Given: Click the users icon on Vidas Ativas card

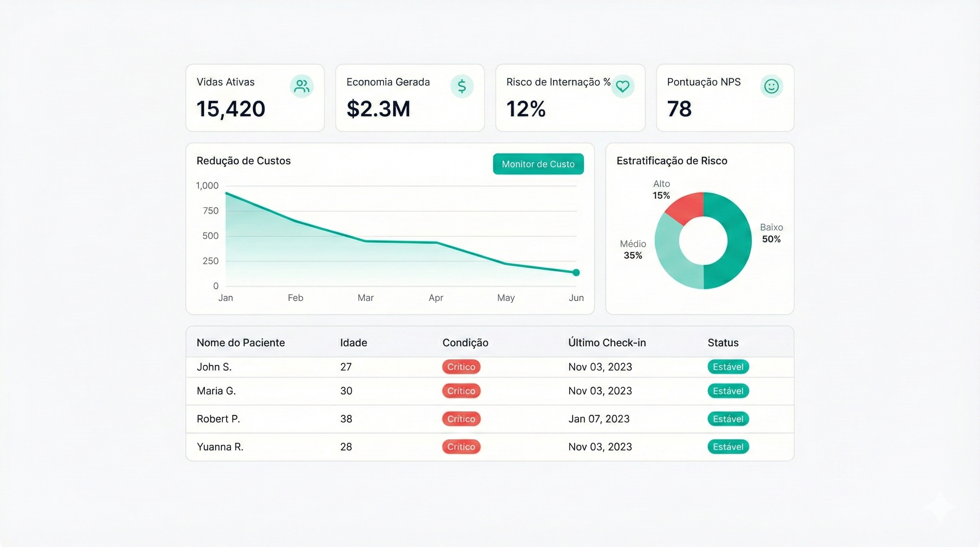Looking at the screenshot, I should [x=302, y=86].
